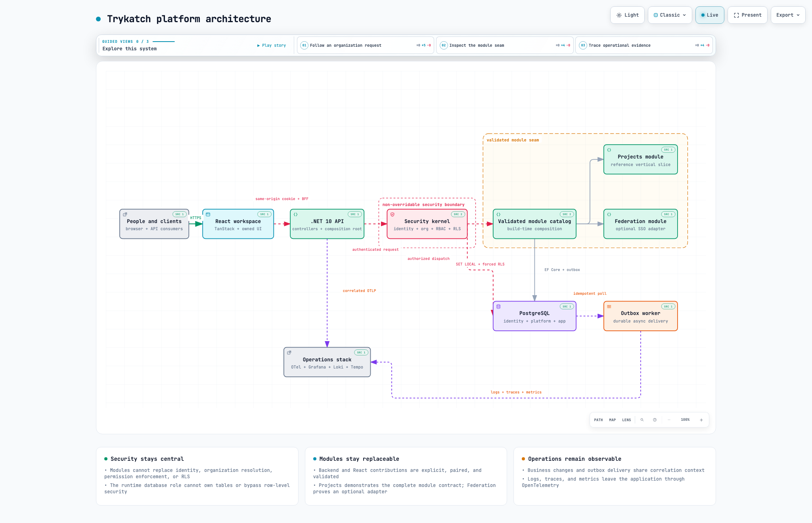Click the external icon on Operations stack node
This screenshot has height=523, width=812.
pyautogui.click(x=289, y=352)
